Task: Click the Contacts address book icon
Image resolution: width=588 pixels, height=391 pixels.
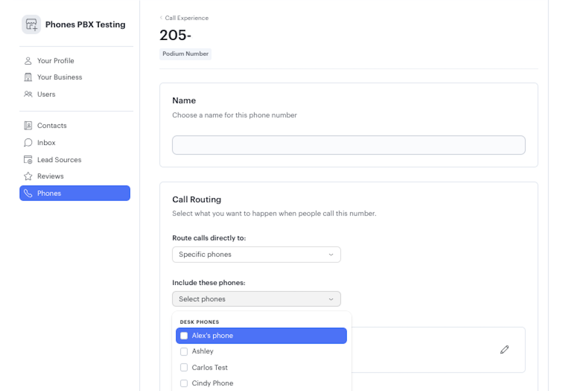Action: pyautogui.click(x=28, y=126)
